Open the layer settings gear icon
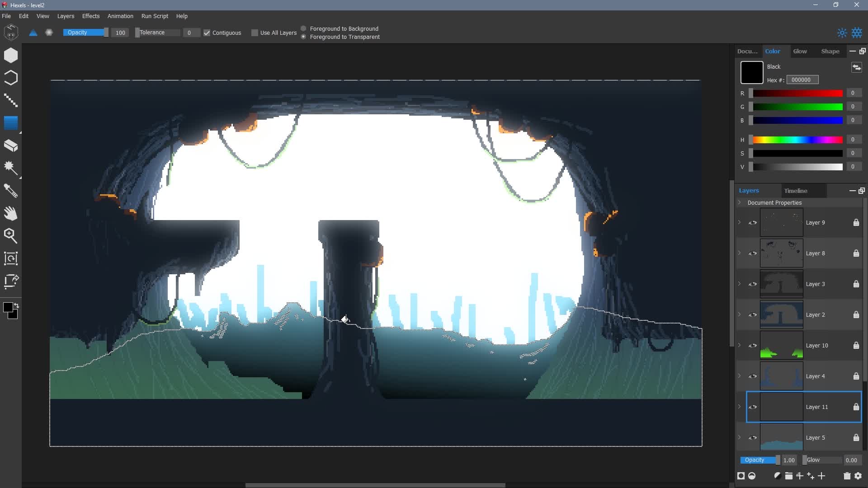Screen dimensions: 868x488 (858, 476)
